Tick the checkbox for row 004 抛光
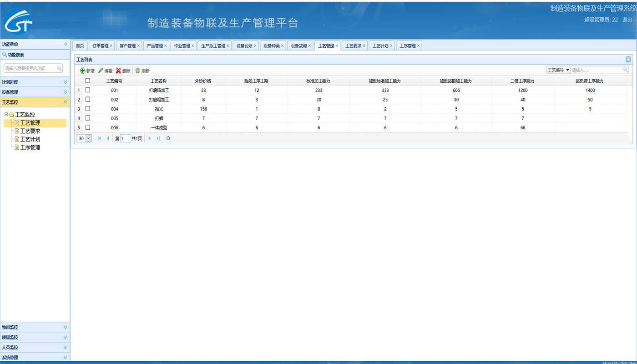637x364 pixels. (88, 109)
